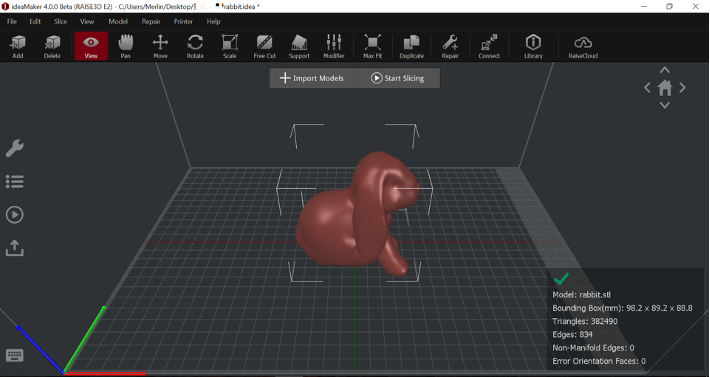Open the Free Cut tool

click(264, 46)
